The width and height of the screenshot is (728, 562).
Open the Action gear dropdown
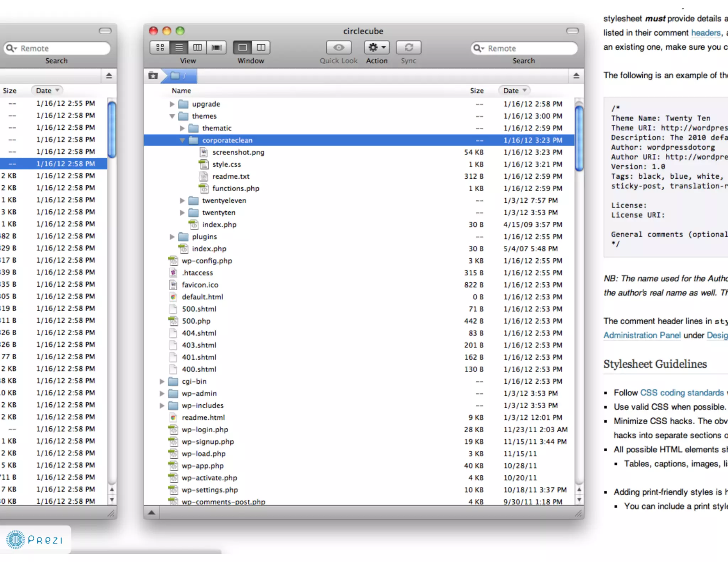[377, 48]
